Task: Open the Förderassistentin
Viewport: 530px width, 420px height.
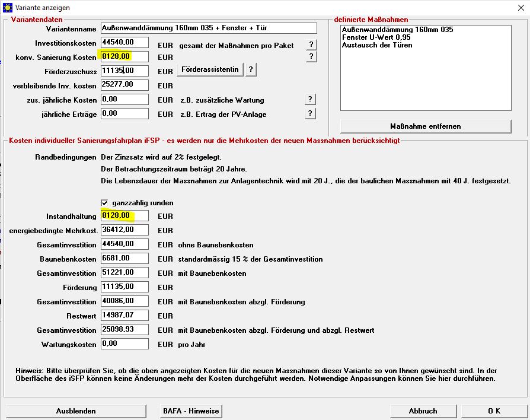Action: (x=210, y=70)
